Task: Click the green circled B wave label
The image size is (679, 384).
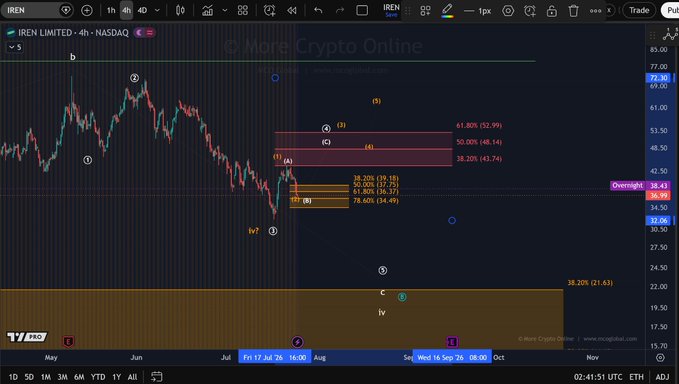Action: pyautogui.click(x=402, y=297)
